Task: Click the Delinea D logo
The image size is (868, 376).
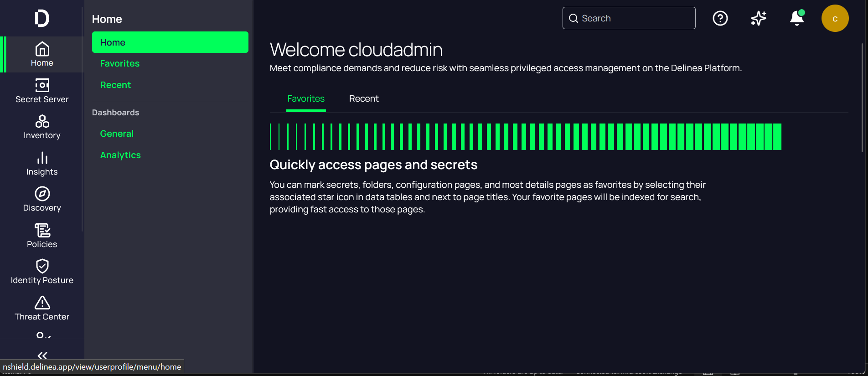Action: (x=42, y=18)
